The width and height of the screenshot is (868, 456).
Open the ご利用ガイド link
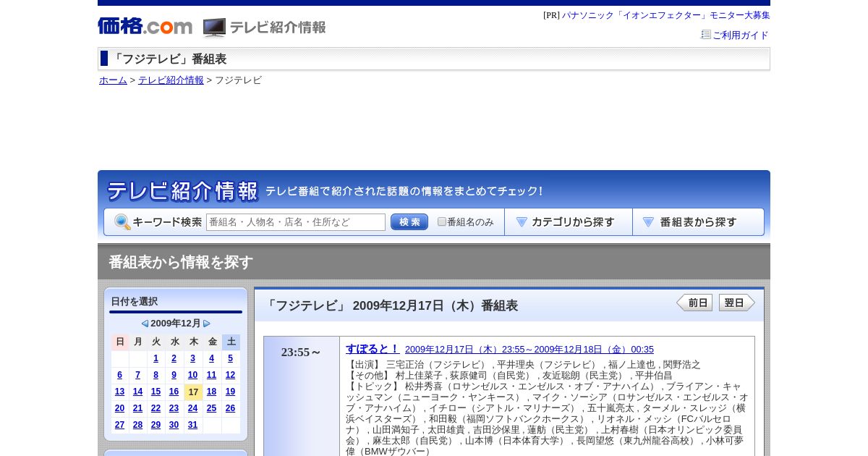pyautogui.click(x=741, y=35)
